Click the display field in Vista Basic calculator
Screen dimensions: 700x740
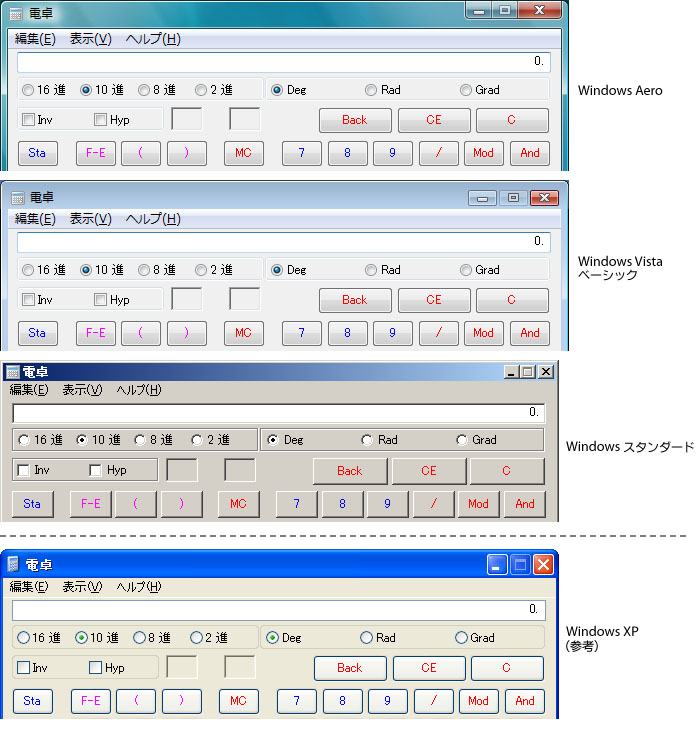pos(284,242)
